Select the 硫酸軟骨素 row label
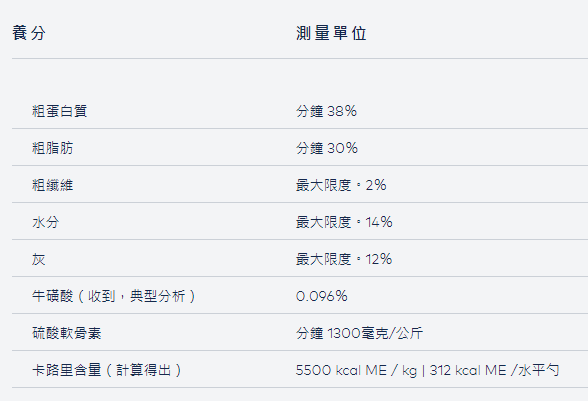Image resolution: width=588 pixels, height=401 pixels. click(67, 333)
